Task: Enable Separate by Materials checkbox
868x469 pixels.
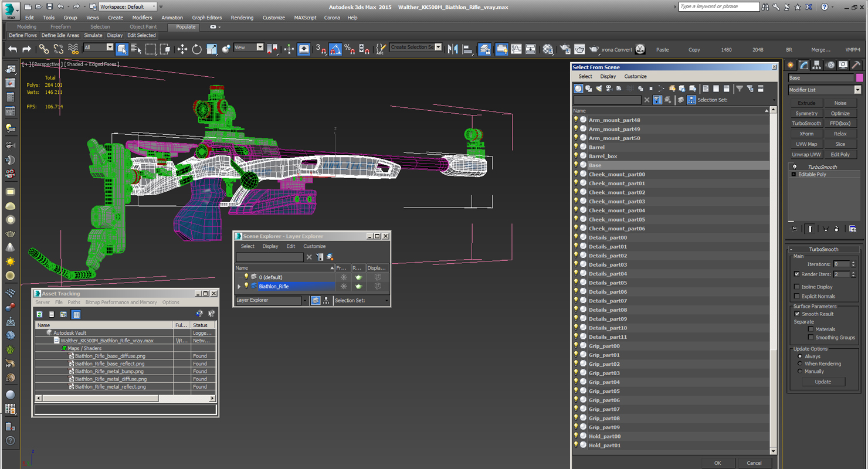Action: coord(811,329)
